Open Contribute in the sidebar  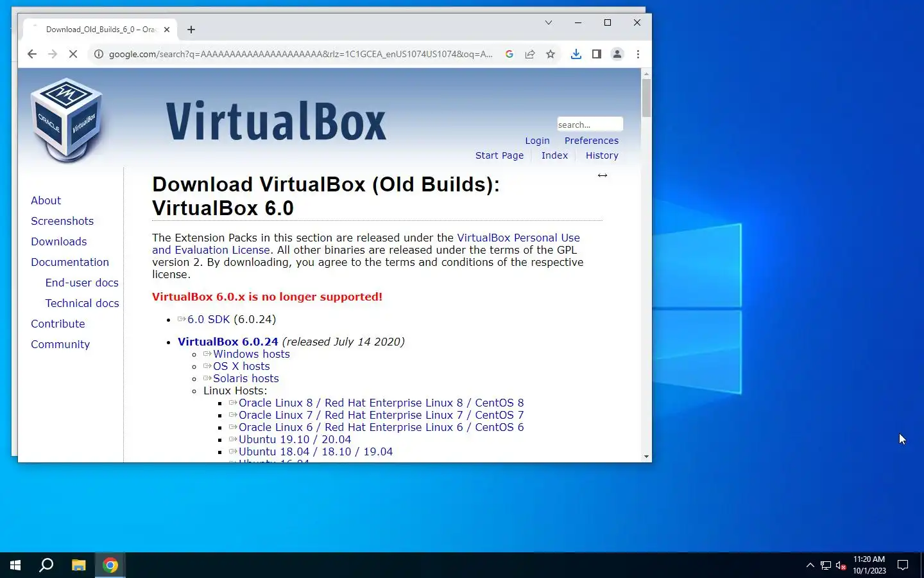tap(58, 324)
